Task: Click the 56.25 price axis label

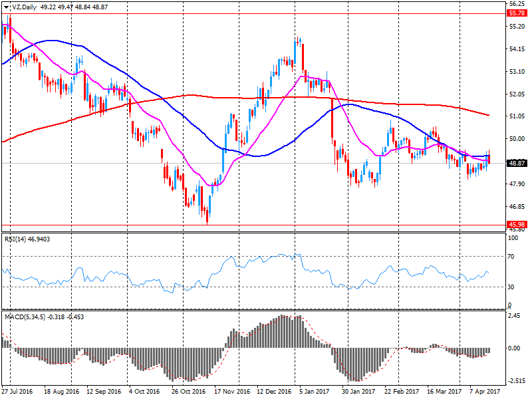Action: tap(517, 4)
